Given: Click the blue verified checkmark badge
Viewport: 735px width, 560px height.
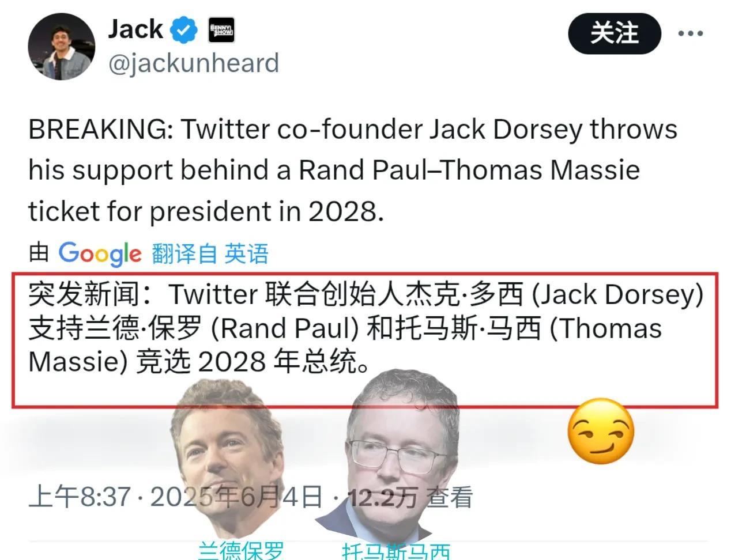Looking at the screenshot, I should click(185, 30).
